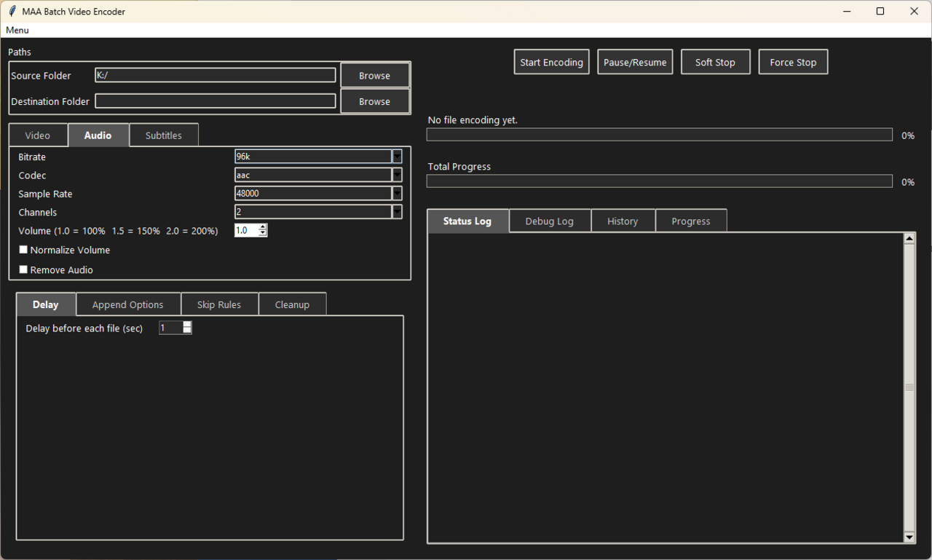Click the Codec aac combo field

313,175
